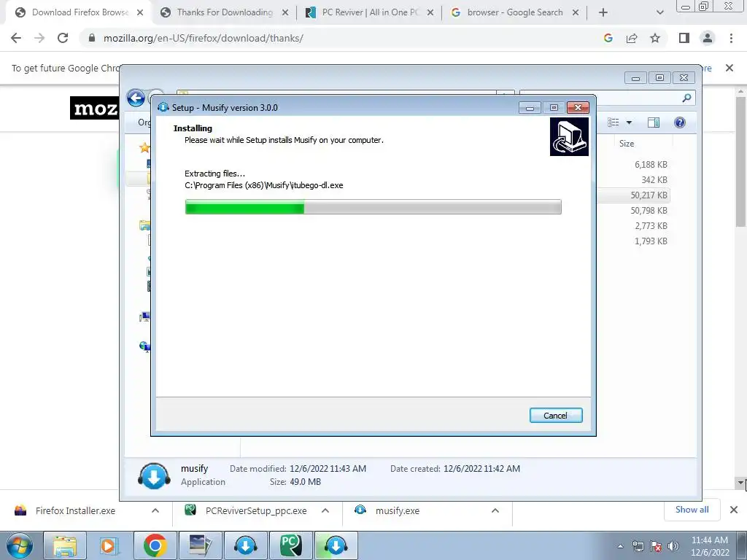Expand options for Firefox Installer.exe download
This screenshot has height=560, width=747.
(x=155, y=510)
